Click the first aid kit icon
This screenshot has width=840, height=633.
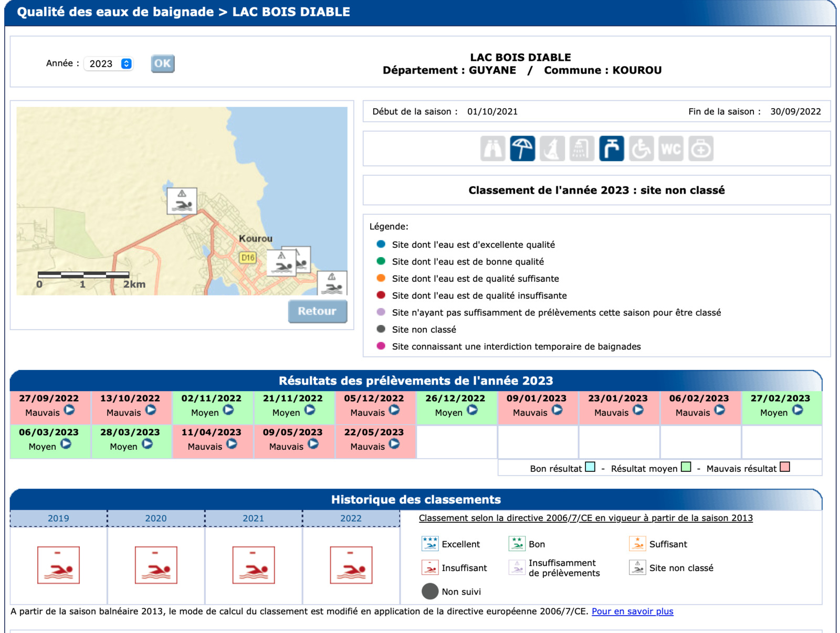coord(701,149)
